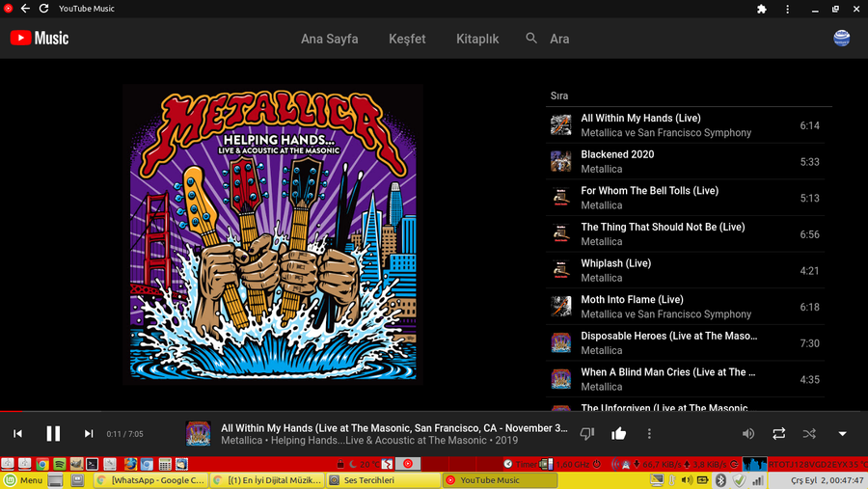
Task: Play Disposable Heroes queue item
Action: click(x=686, y=342)
